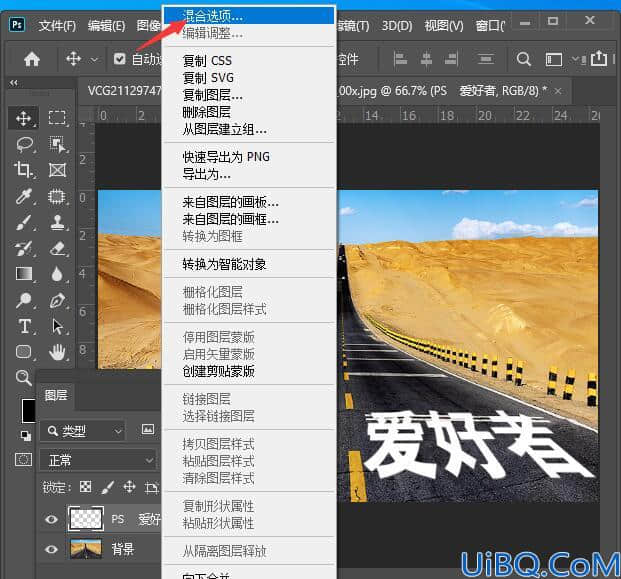The image size is (621, 579).
Task: Select the Eyedropper tool
Action: pyautogui.click(x=24, y=196)
